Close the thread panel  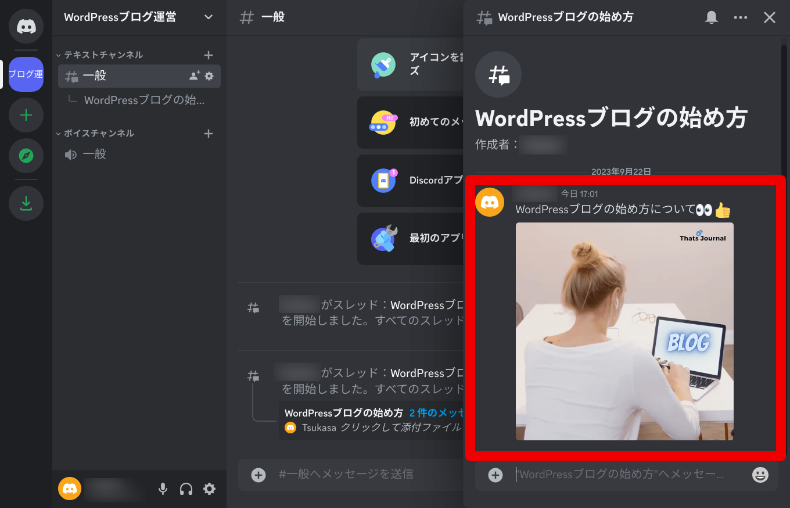coord(769,17)
